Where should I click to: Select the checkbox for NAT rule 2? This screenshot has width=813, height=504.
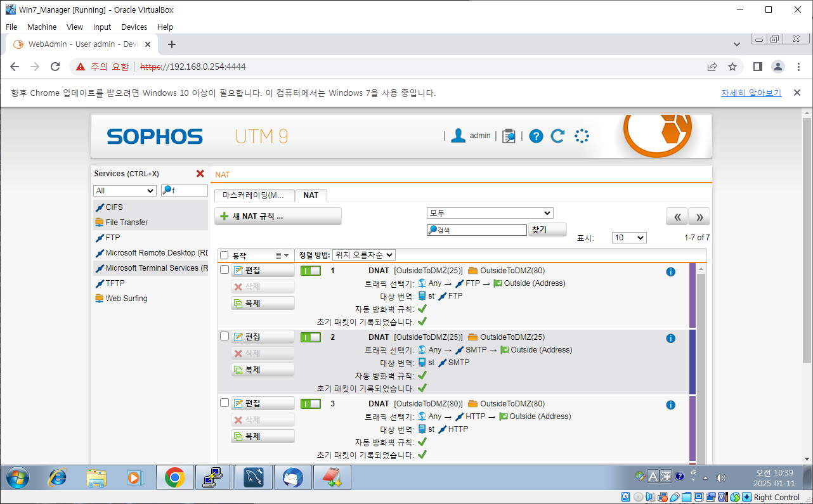coord(224,336)
